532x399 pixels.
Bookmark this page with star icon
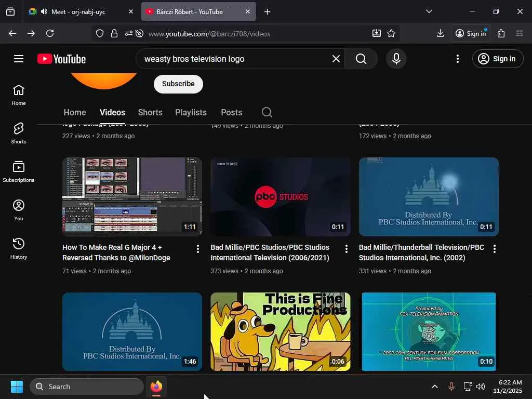point(391,33)
